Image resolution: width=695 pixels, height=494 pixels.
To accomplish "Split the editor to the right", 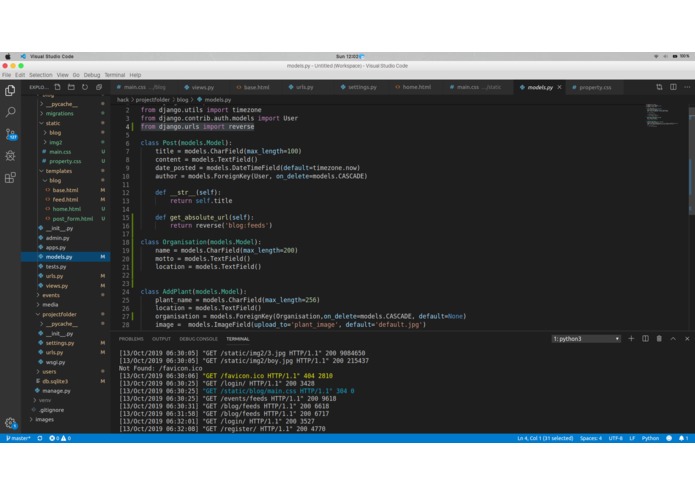I will pyautogui.click(x=673, y=87).
